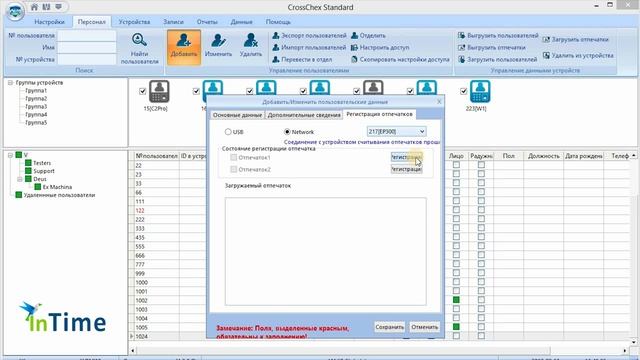
Task: Click the horizontal scrollbar under table
Action: (380, 351)
